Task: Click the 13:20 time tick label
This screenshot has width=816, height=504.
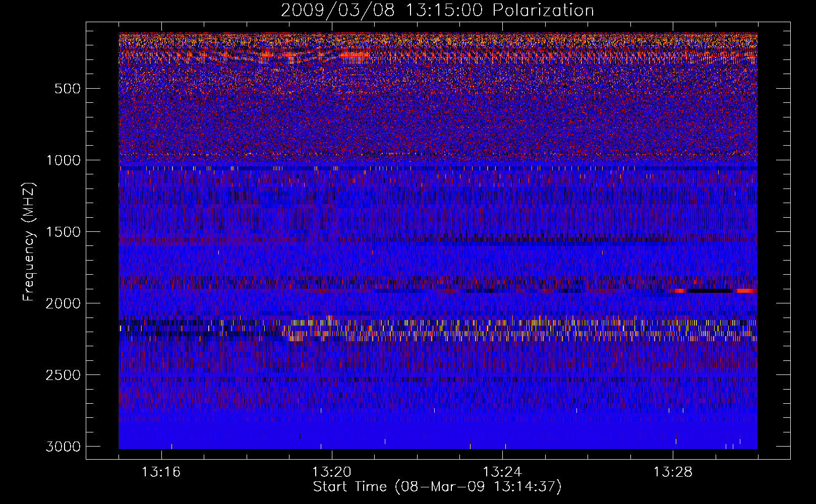Action: click(x=331, y=472)
